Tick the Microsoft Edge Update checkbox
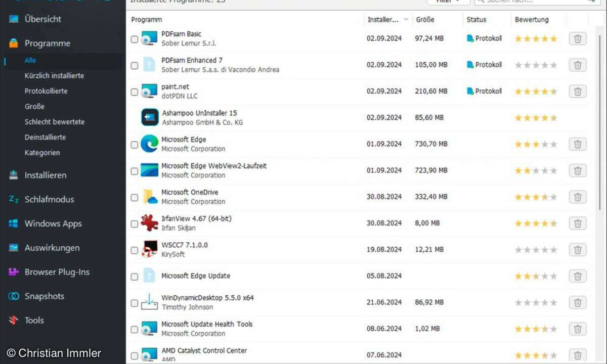This screenshot has height=364, width=607. coord(134,277)
